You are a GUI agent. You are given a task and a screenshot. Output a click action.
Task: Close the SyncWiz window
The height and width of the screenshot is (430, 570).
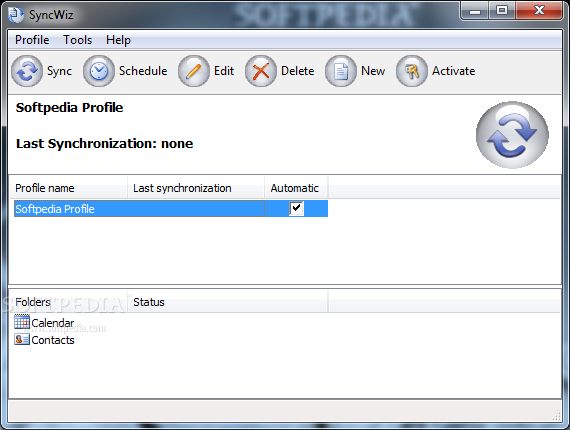(539, 11)
